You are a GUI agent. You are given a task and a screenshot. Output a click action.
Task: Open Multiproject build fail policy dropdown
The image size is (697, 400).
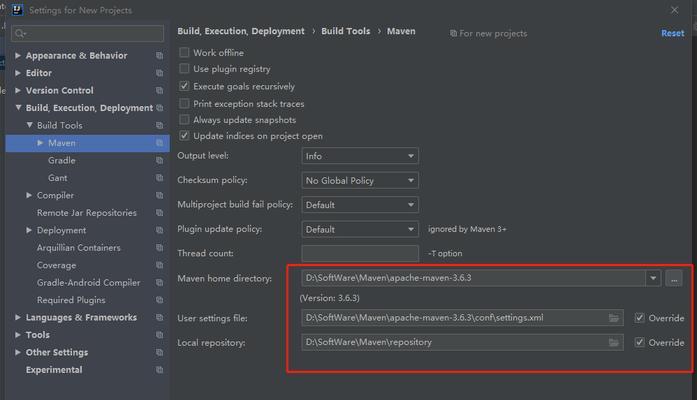point(360,205)
